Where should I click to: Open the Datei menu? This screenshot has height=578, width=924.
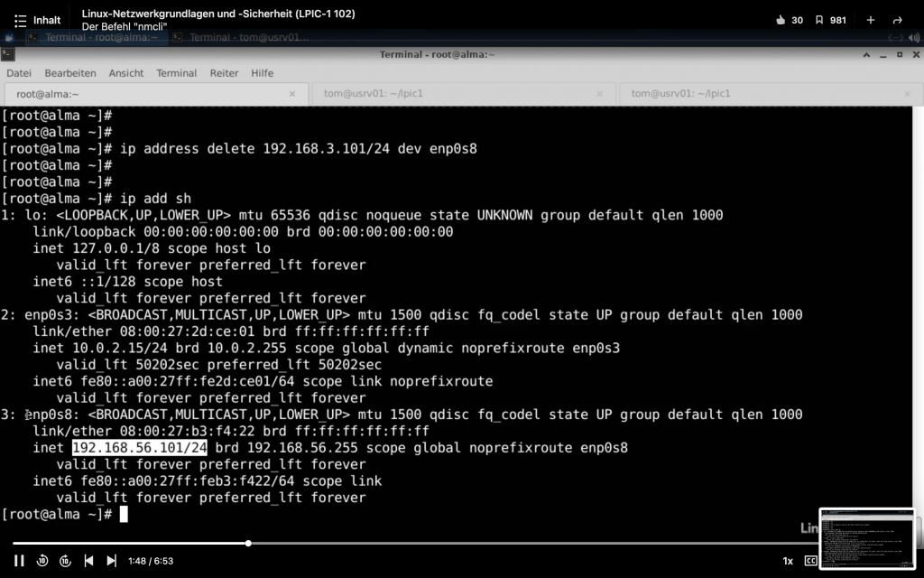[x=19, y=73]
